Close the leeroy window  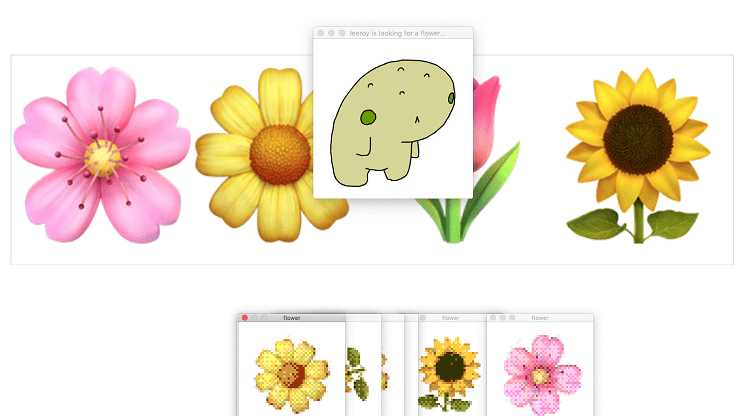(x=321, y=33)
